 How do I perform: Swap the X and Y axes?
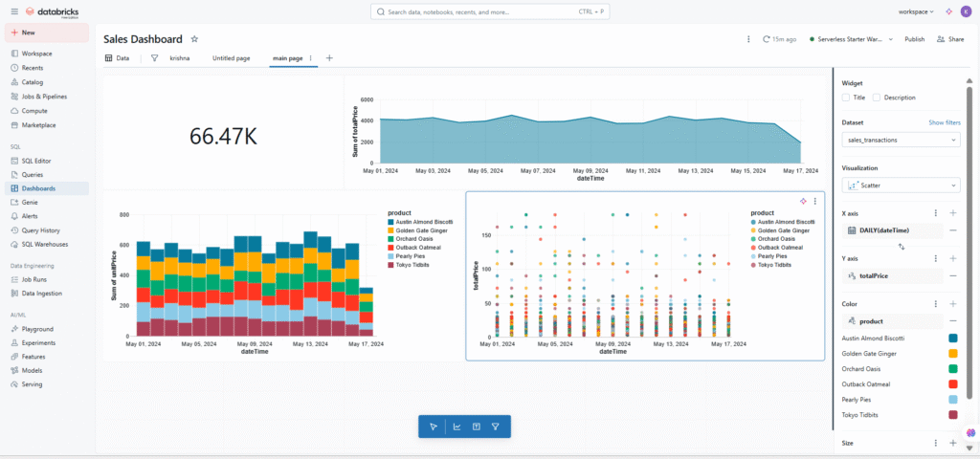click(901, 247)
